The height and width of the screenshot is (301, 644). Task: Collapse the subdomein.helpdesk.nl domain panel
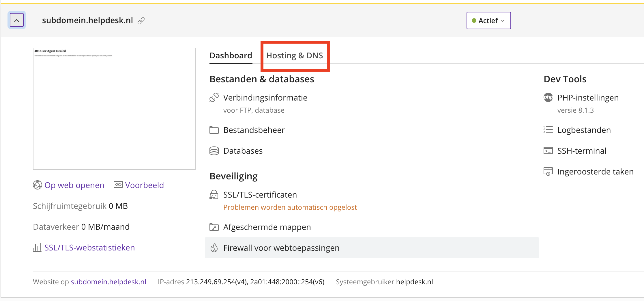click(x=17, y=21)
